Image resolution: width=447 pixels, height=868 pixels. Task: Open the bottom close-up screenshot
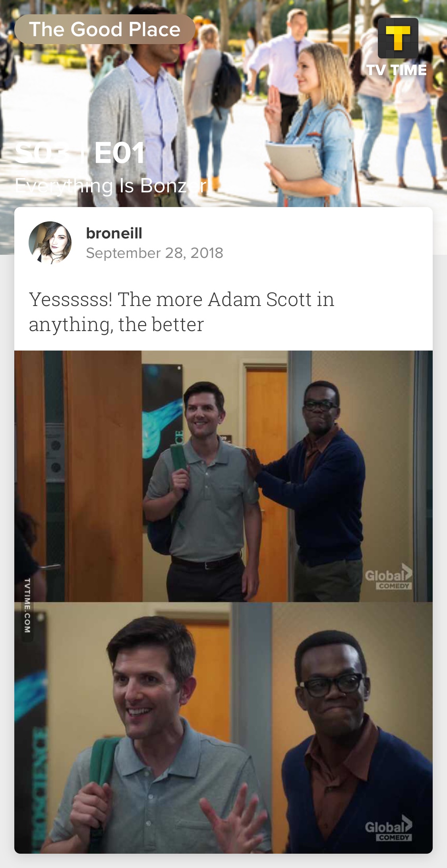pyautogui.click(x=223, y=728)
